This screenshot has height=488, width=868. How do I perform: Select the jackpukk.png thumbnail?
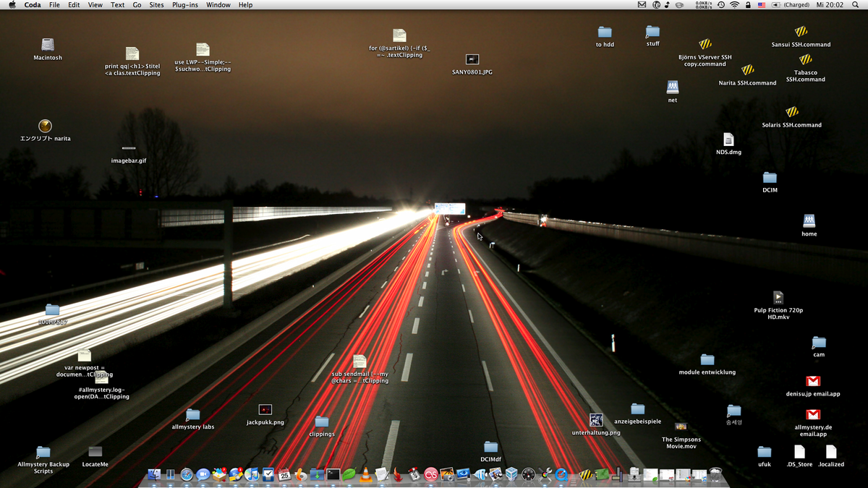265,410
